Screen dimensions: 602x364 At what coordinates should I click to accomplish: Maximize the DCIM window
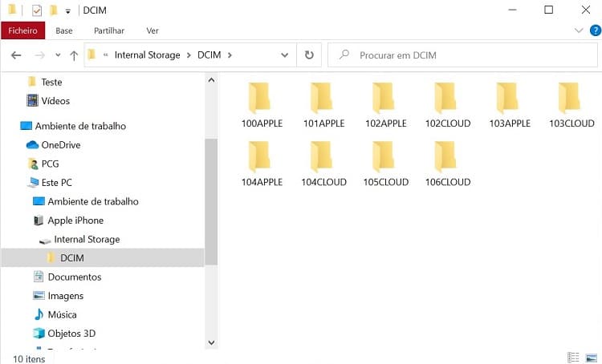pyautogui.click(x=549, y=10)
